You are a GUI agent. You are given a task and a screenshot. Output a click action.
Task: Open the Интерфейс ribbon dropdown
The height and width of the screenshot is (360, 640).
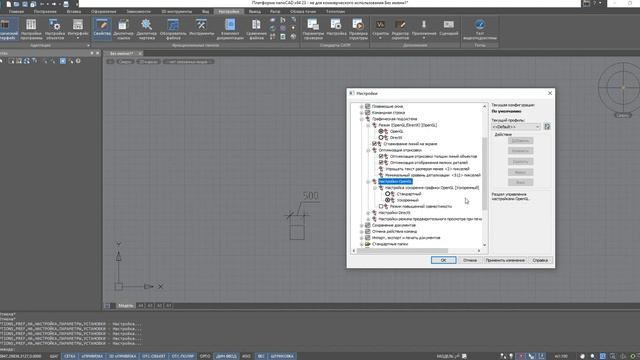click(78, 29)
